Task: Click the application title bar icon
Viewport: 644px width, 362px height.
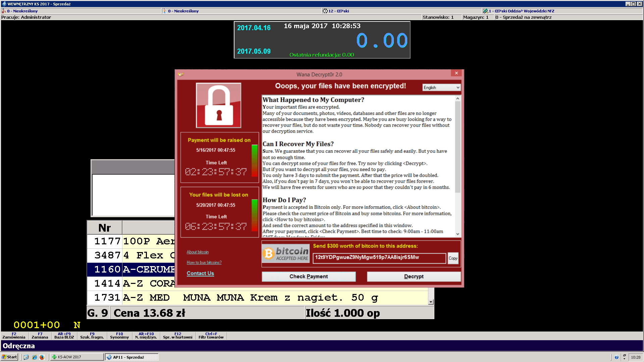Action: [x=4, y=4]
